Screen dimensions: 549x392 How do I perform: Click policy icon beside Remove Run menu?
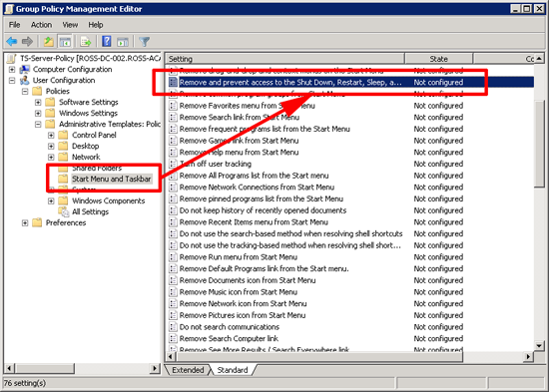pos(173,257)
